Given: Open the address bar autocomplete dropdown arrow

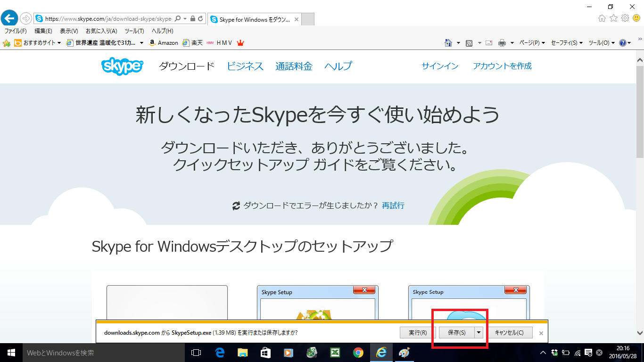Looking at the screenshot, I should coord(185,19).
